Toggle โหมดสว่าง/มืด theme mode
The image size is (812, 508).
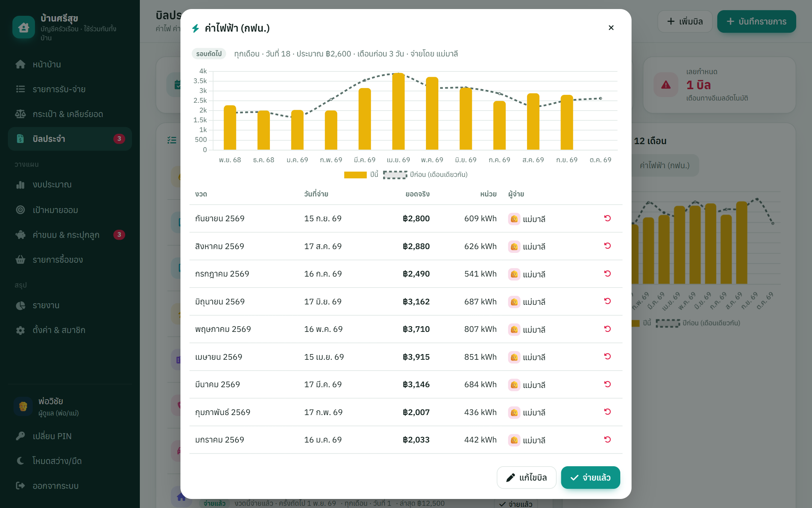click(70, 461)
